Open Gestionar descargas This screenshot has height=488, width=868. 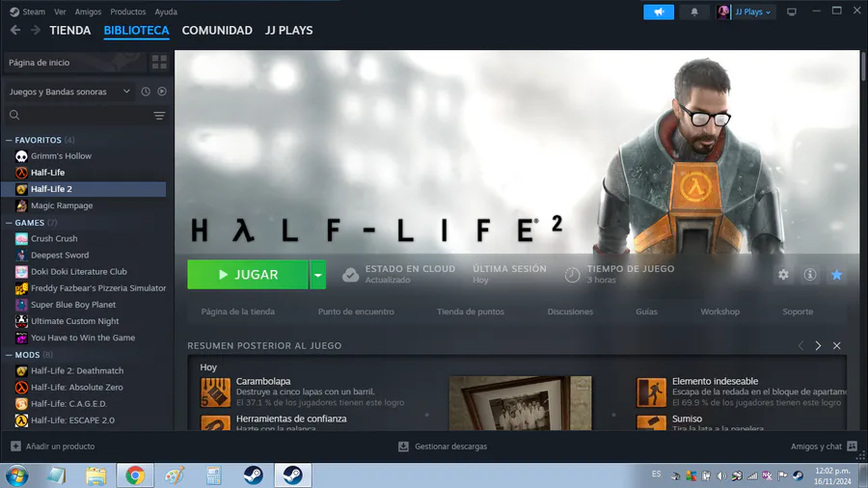pyautogui.click(x=443, y=447)
